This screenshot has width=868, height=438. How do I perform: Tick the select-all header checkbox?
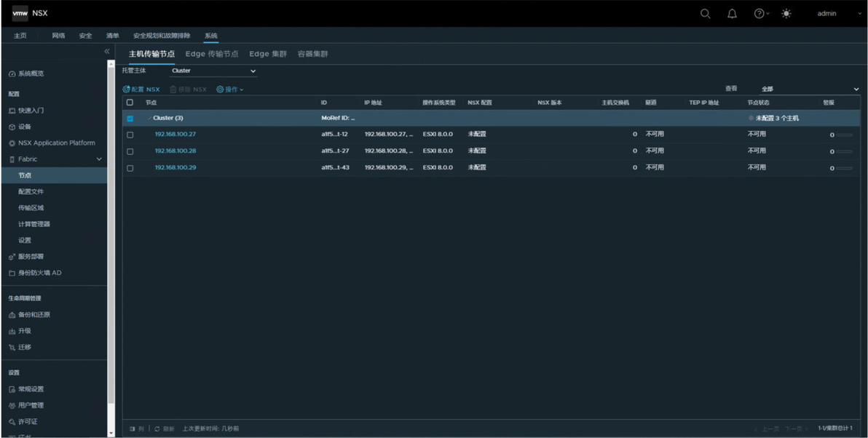130,103
